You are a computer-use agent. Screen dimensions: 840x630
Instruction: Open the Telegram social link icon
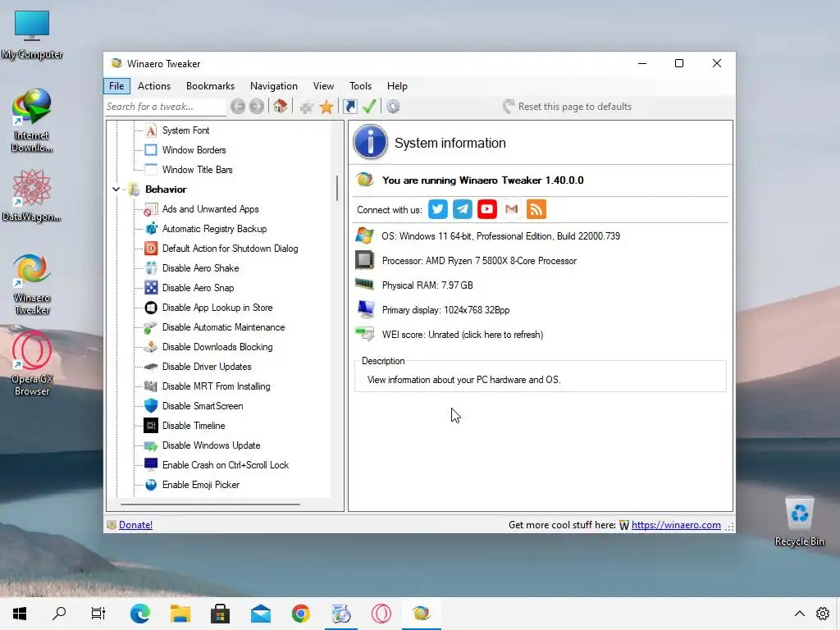click(463, 209)
